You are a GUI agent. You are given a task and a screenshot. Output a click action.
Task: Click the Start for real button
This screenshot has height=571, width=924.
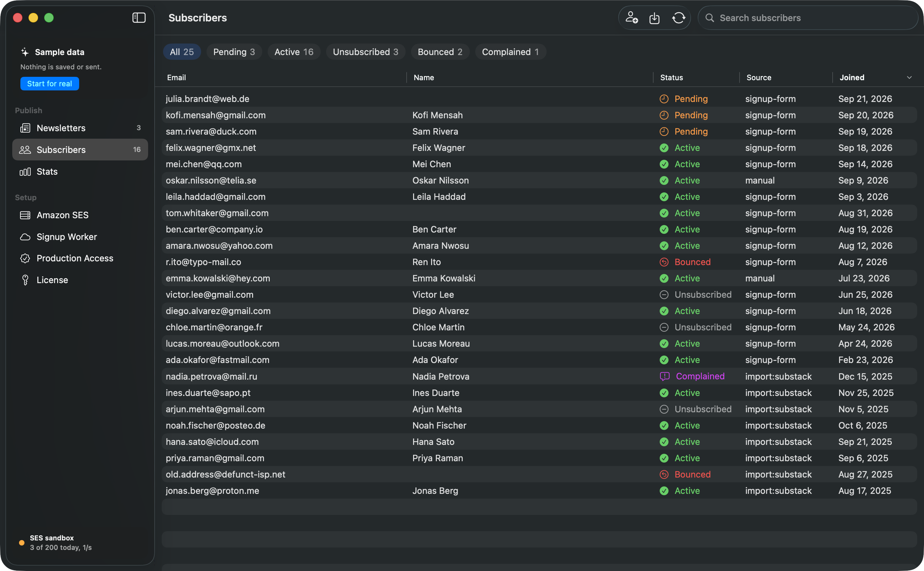click(50, 84)
